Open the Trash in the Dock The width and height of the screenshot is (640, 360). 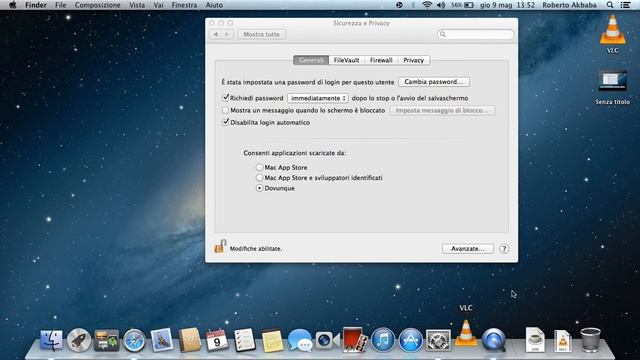click(x=590, y=340)
